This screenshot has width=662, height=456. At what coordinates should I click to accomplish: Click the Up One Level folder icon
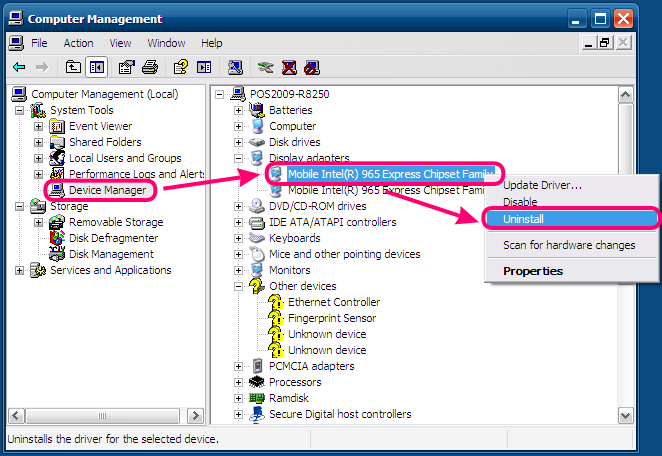[73, 67]
